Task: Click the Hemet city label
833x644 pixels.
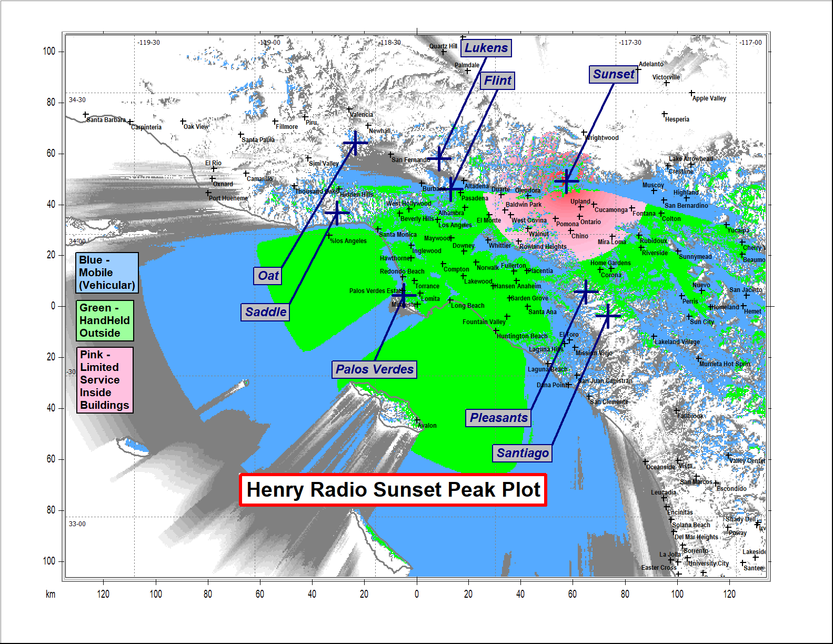Action: tap(752, 311)
